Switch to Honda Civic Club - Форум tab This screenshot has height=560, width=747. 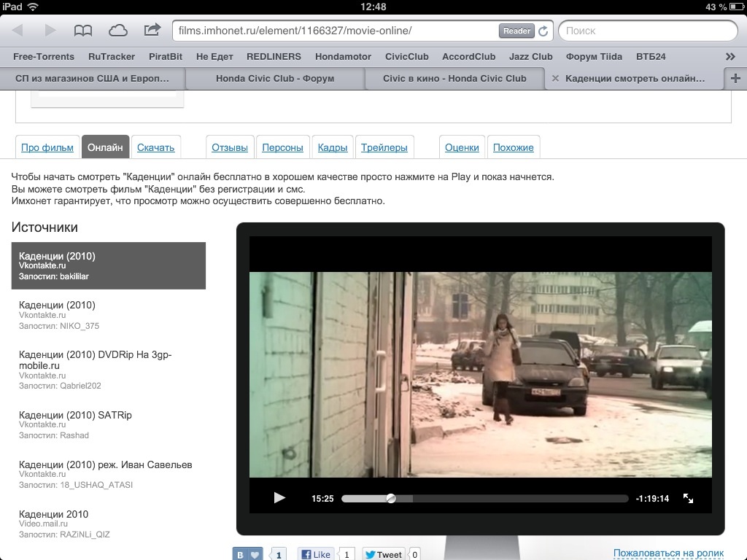(x=275, y=79)
